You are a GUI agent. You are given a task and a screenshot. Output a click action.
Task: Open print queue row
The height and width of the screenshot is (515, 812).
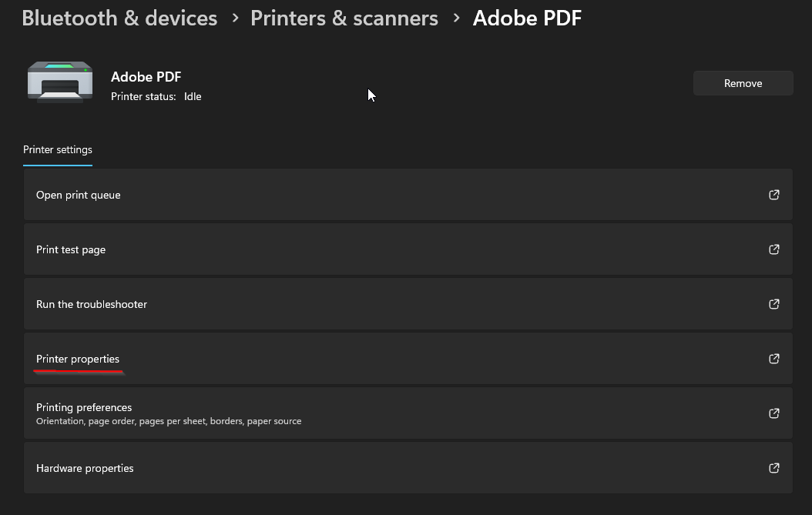pyautogui.click(x=408, y=195)
